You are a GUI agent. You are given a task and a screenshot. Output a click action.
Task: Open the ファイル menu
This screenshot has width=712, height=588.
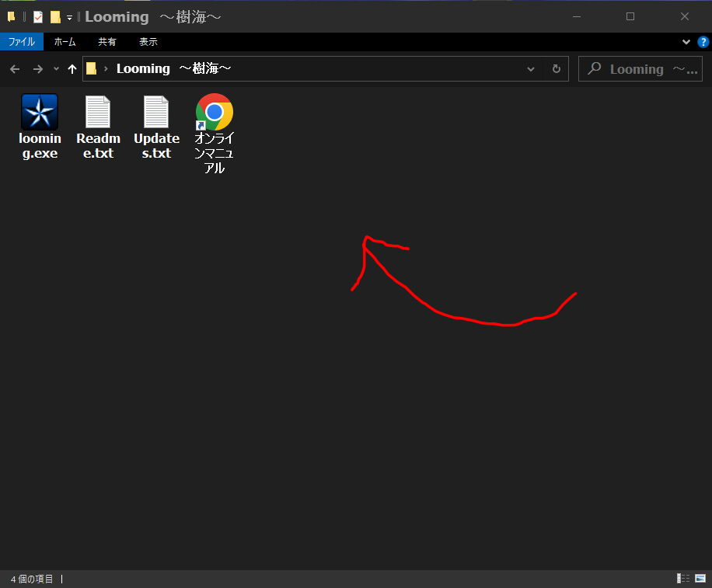tap(22, 42)
